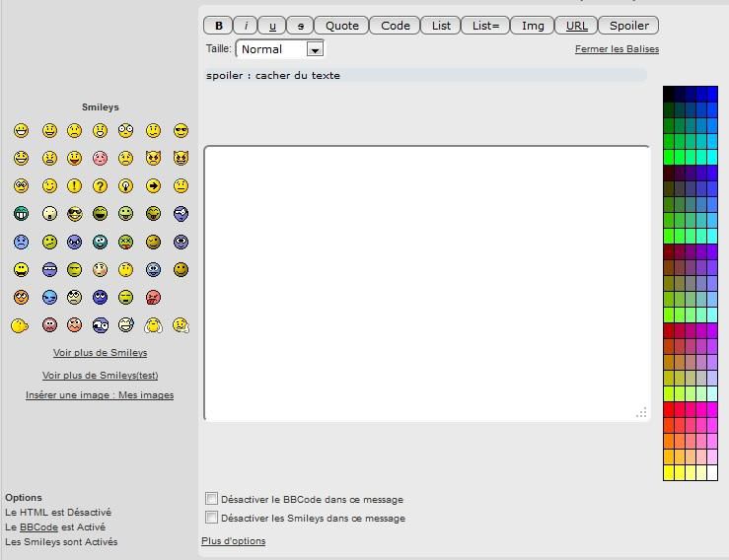Click Insérer une image : Mes images
The height and width of the screenshot is (560, 729).
(x=100, y=395)
